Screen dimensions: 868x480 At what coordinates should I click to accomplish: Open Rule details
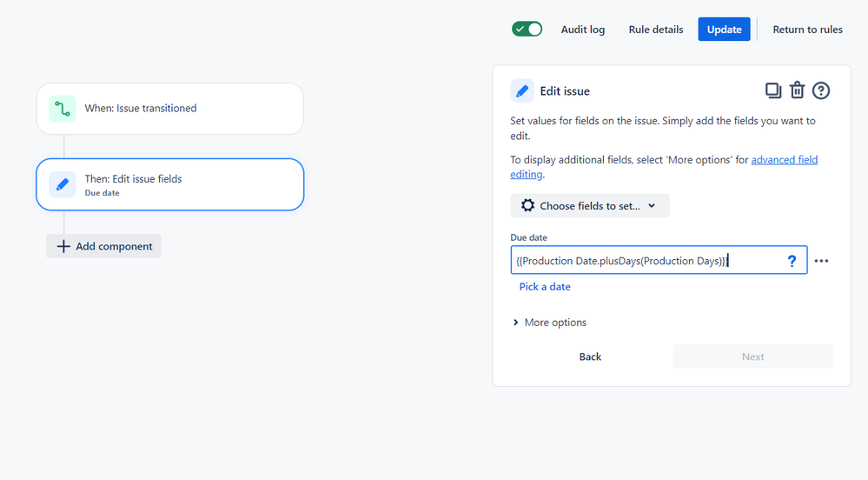pos(656,30)
